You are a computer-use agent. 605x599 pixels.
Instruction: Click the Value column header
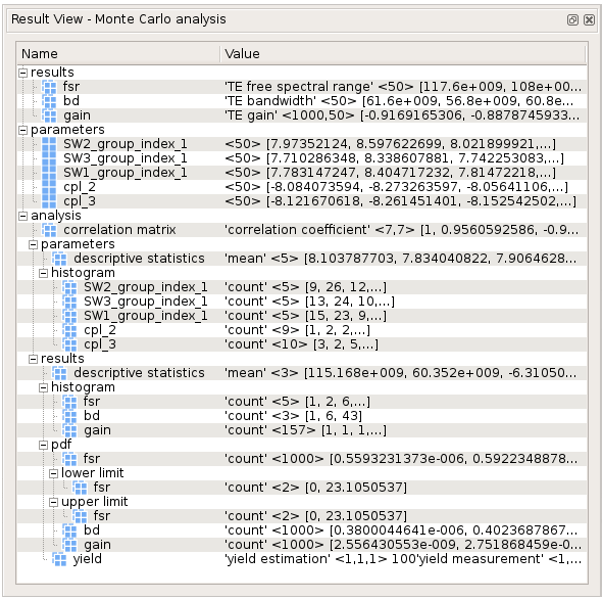[403, 54]
